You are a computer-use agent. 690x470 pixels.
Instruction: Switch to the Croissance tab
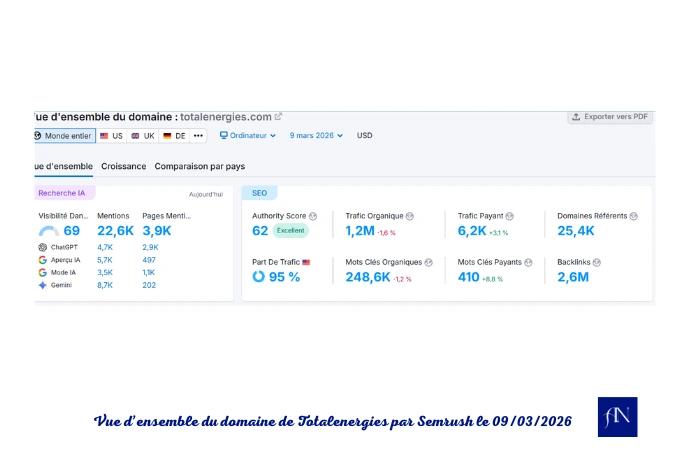click(124, 166)
